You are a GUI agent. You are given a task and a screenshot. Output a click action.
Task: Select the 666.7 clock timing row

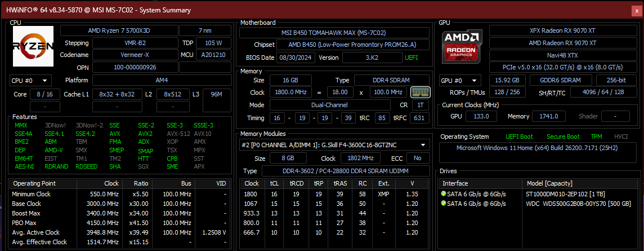(335, 232)
